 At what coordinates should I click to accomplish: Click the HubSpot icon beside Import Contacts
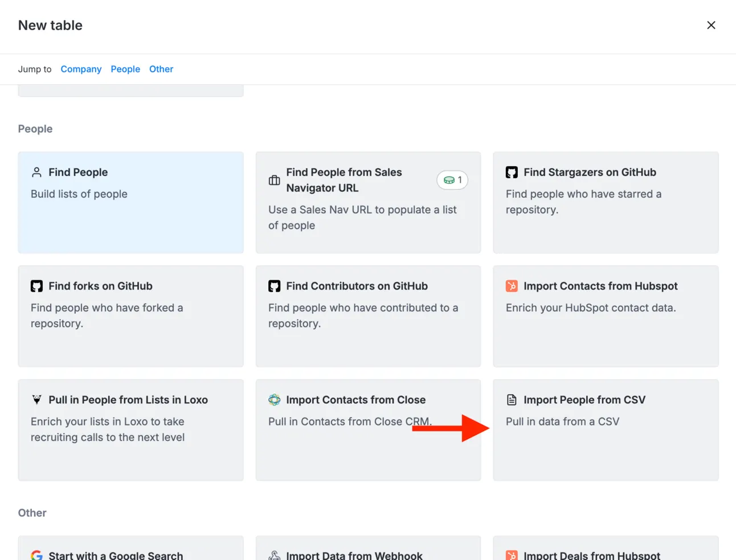point(512,286)
